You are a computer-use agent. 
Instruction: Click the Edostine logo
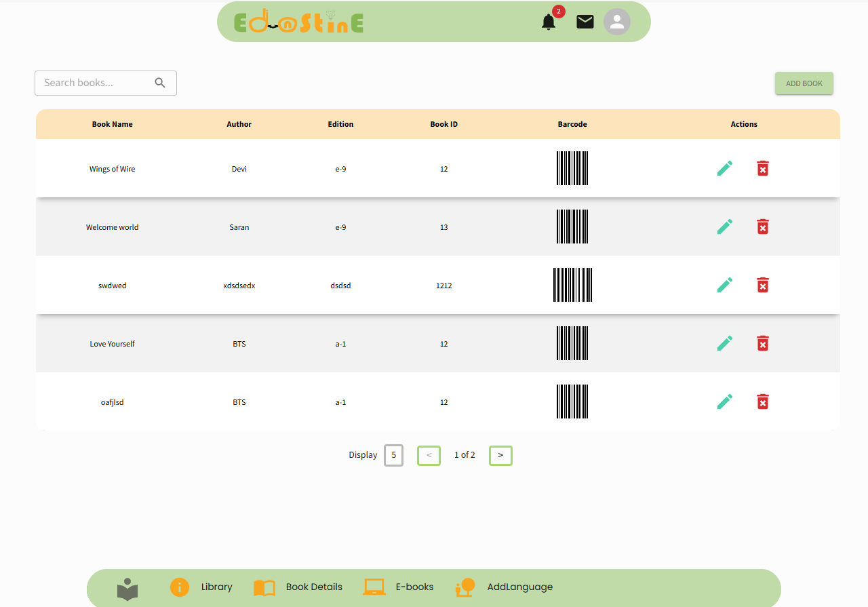pyautogui.click(x=298, y=22)
